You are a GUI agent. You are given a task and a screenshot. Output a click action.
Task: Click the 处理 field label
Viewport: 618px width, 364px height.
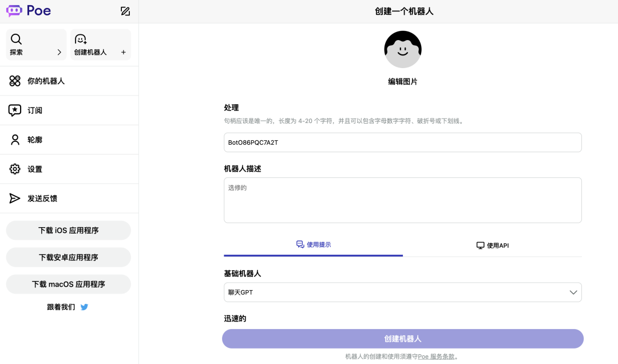point(231,108)
